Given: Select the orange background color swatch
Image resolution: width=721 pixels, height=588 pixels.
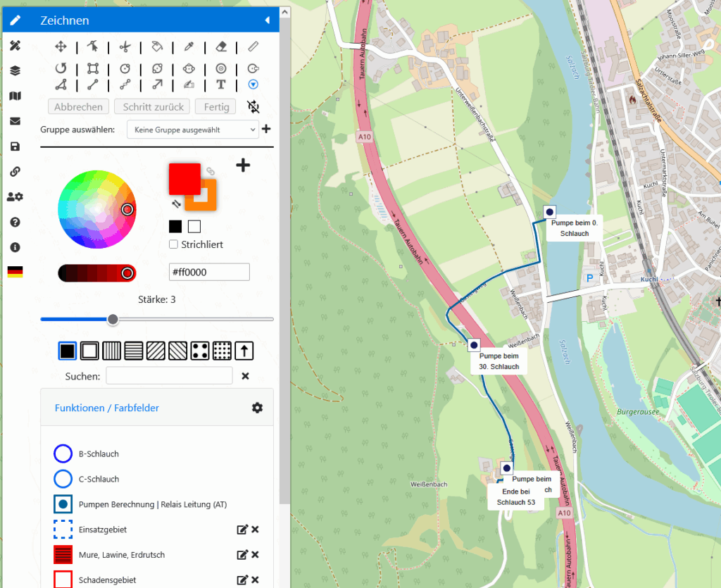Looking at the screenshot, I should (x=208, y=201).
